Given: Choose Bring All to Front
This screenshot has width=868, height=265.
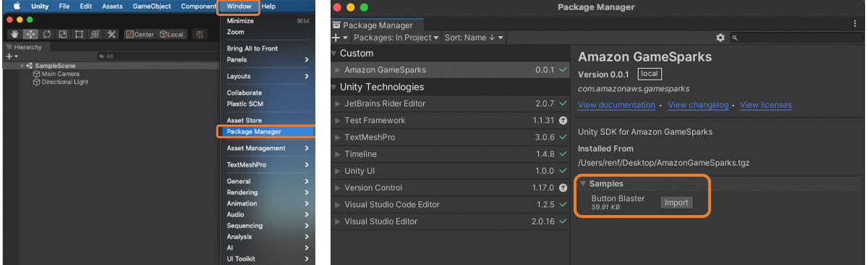Looking at the screenshot, I should pyautogui.click(x=268, y=49).
